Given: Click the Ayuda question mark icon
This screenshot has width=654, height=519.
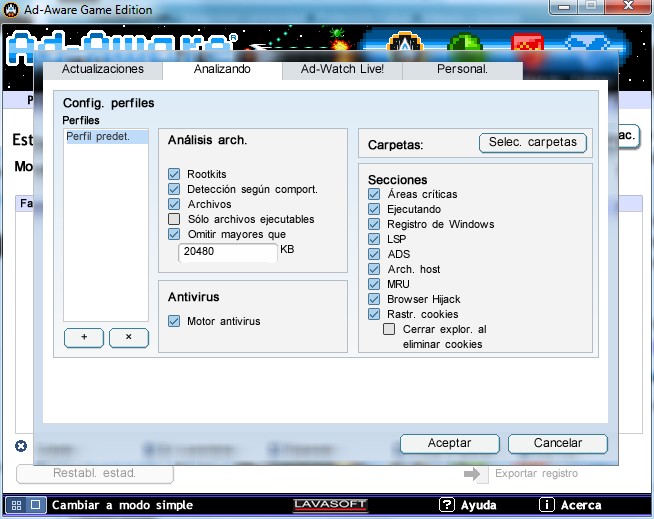Looking at the screenshot, I should (x=447, y=505).
